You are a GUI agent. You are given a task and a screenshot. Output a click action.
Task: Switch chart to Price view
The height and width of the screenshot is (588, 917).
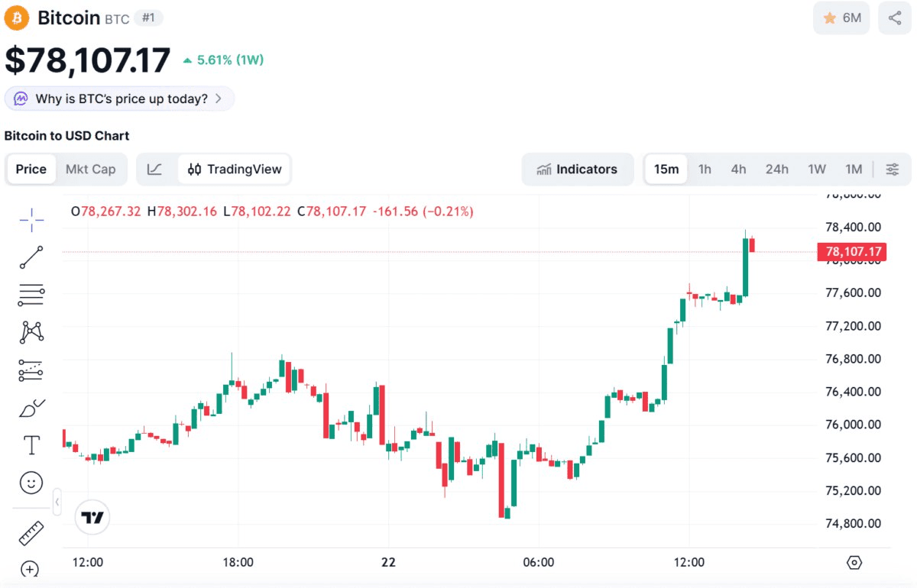(31, 169)
